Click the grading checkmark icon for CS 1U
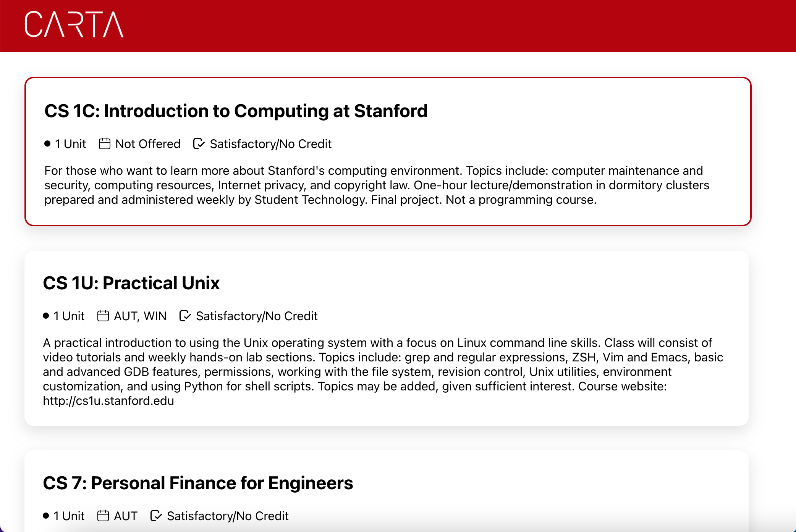 pyautogui.click(x=184, y=316)
